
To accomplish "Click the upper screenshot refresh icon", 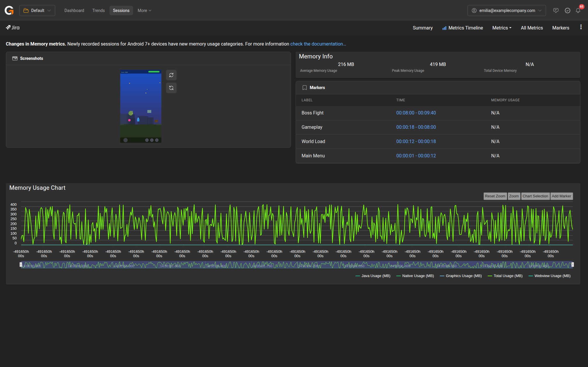I will tap(171, 75).
